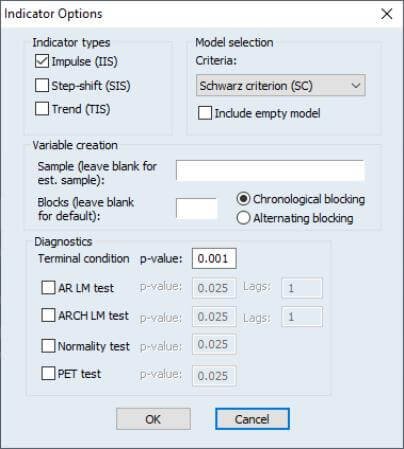Select Chronological blocking radio button
The height and width of the screenshot is (449, 404).
click(x=243, y=199)
